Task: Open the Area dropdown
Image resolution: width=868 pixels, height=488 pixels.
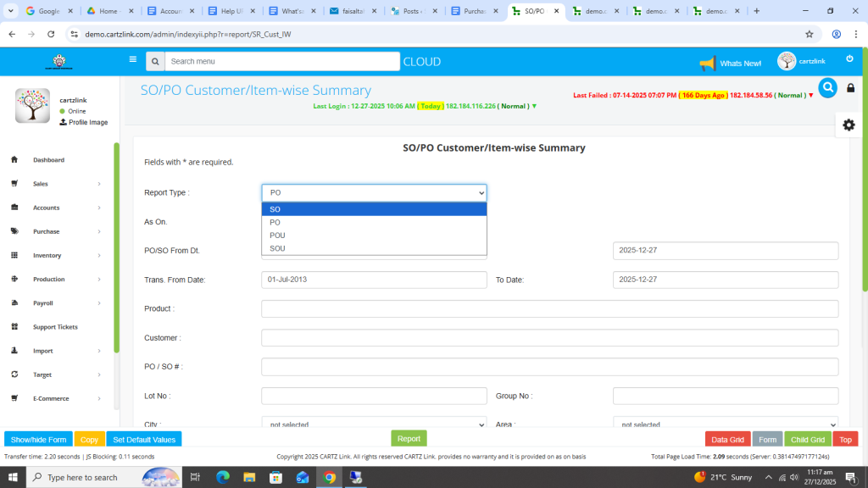Action: coord(725,424)
